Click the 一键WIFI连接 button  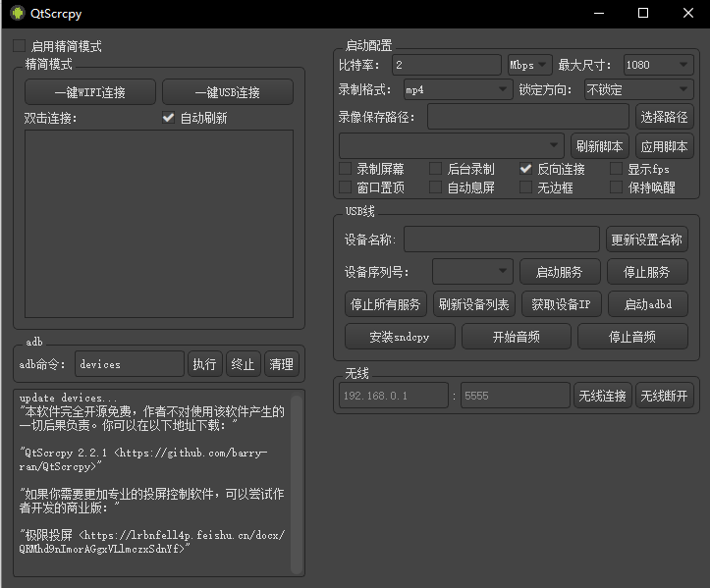click(x=90, y=92)
